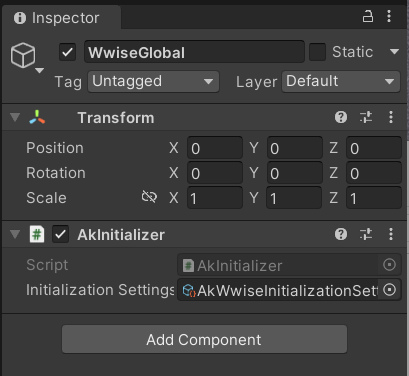Enable the Static checkbox
The image size is (409, 376).
click(x=317, y=52)
